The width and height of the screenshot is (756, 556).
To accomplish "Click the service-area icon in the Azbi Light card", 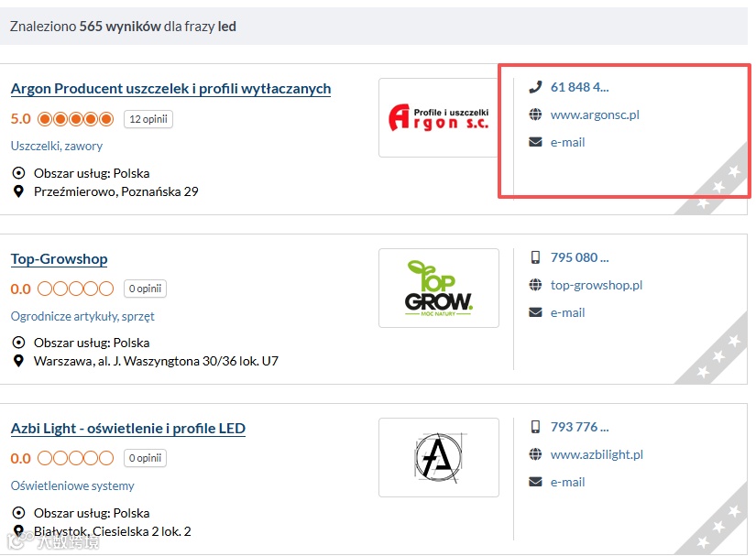I will (x=18, y=513).
